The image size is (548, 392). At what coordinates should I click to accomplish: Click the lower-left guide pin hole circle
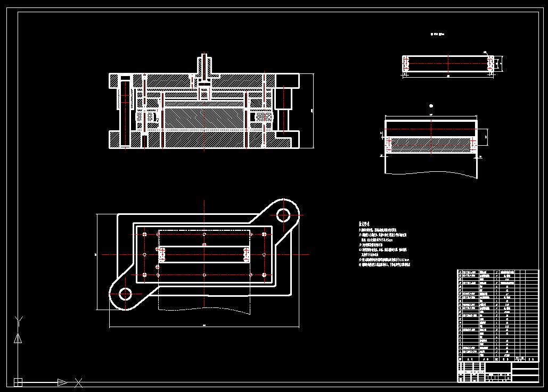[126, 294]
